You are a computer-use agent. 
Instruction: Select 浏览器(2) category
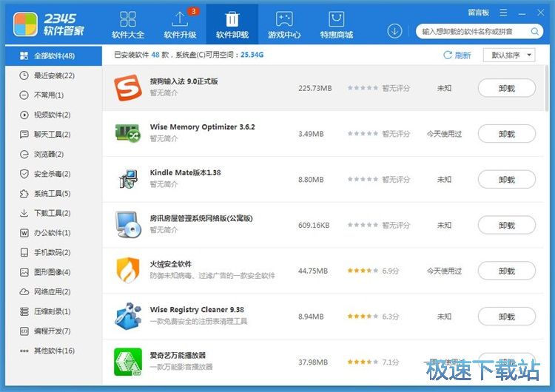pos(53,154)
